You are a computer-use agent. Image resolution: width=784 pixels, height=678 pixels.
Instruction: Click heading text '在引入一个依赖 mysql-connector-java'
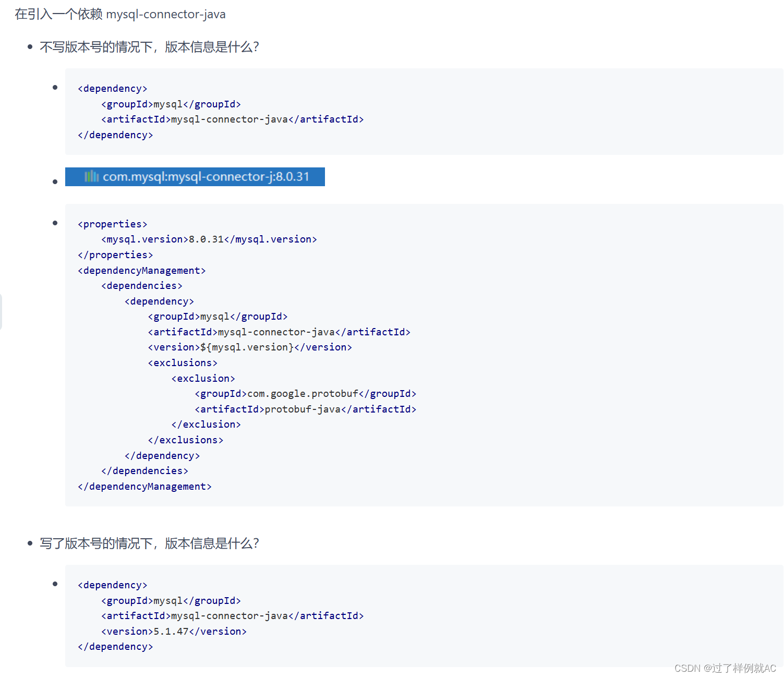pos(120,14)
